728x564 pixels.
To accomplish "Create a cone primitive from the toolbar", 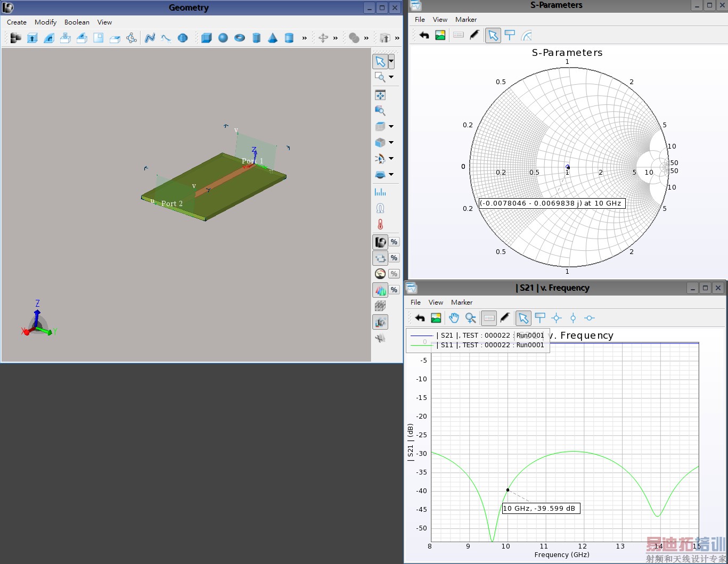I will (x=273, y=38).
